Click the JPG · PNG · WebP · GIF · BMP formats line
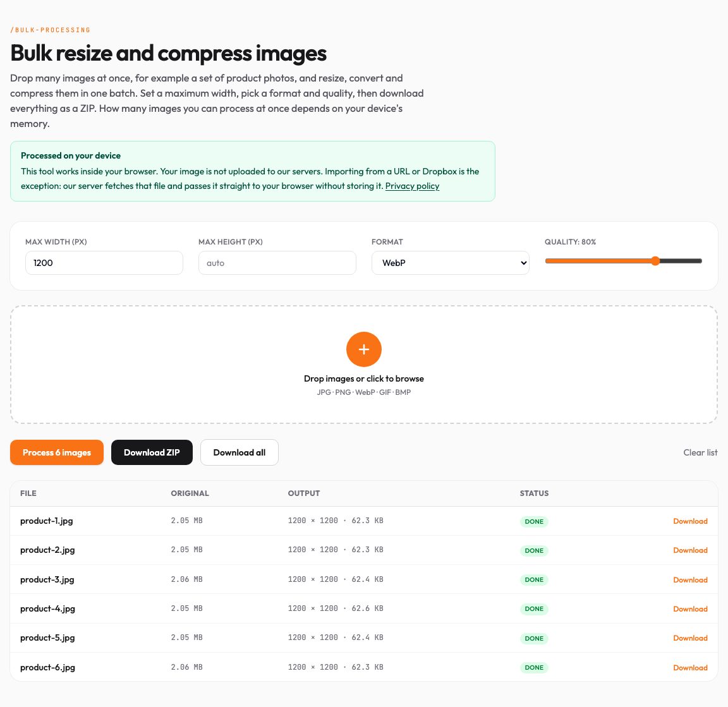 click(363, 392)
